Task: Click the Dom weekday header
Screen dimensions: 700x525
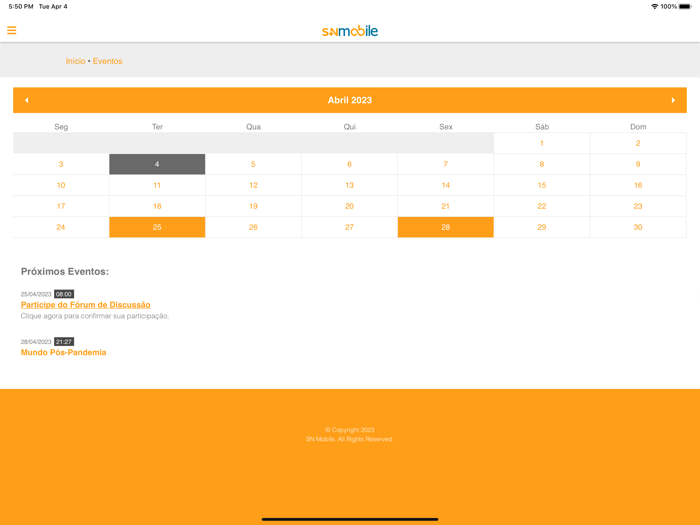Action: [x=638, y=127]
